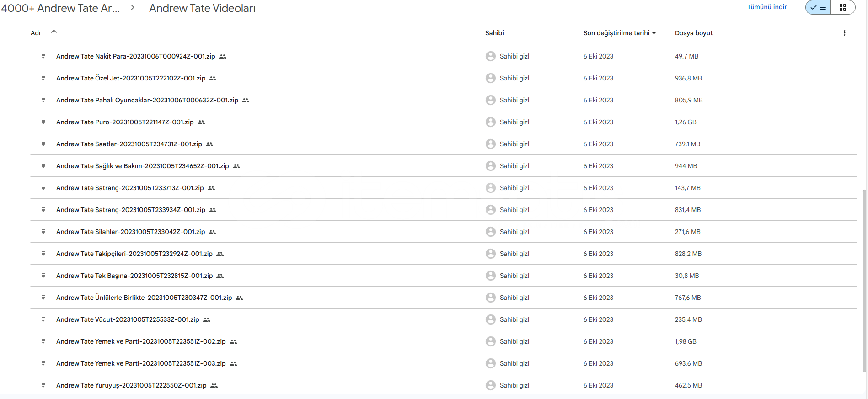Select Andrew Tate Özel Jet zip file name
The image size is (868, 399).
[x=131, y=78]
